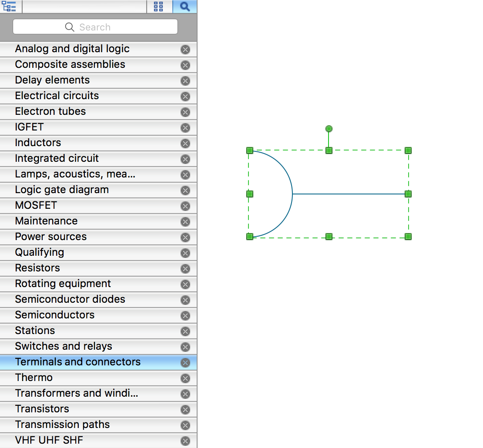Select the Power sources library row
Image resolution: width=483 pixels, height=448 pixels.
(98, 237)
